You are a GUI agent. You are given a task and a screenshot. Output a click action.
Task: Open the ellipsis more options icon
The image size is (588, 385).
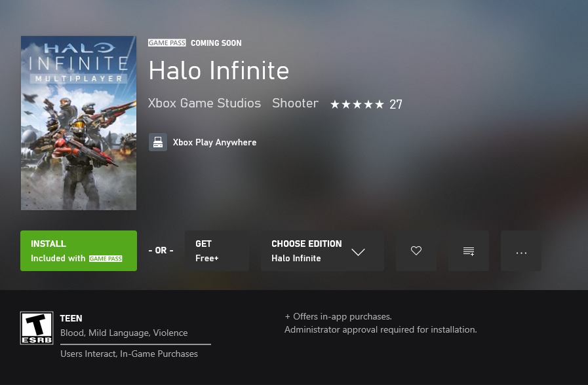(x=520, y=251)
